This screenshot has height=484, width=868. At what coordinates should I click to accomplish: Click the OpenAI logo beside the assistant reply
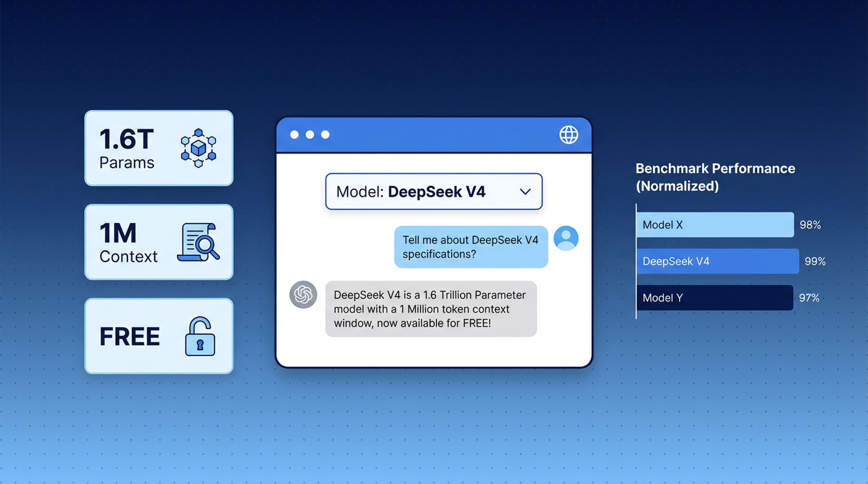pyautogui.click(x=303, y=294)
